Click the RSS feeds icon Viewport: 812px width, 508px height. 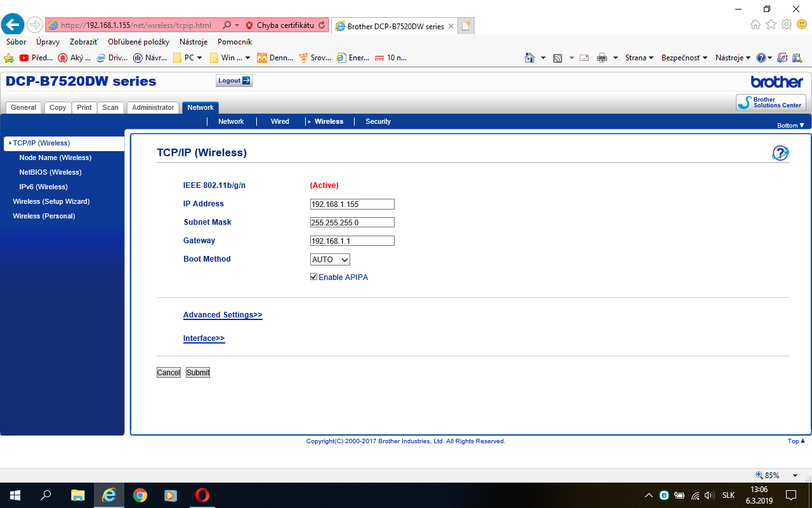tap(558, 58)
